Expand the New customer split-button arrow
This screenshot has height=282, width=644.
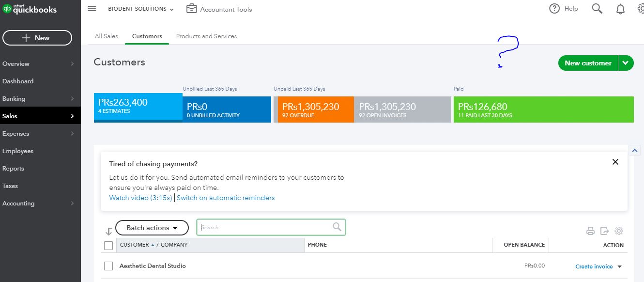tap(626, 63)
